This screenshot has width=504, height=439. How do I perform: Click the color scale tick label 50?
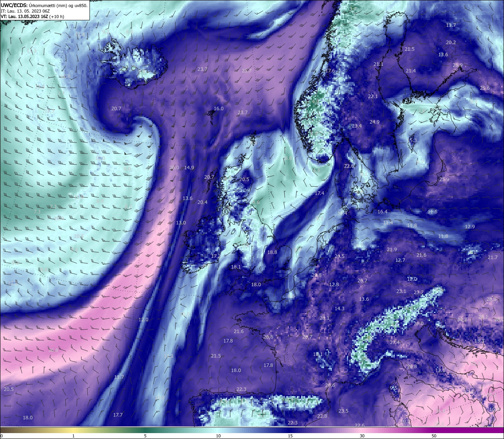[434, 436]
